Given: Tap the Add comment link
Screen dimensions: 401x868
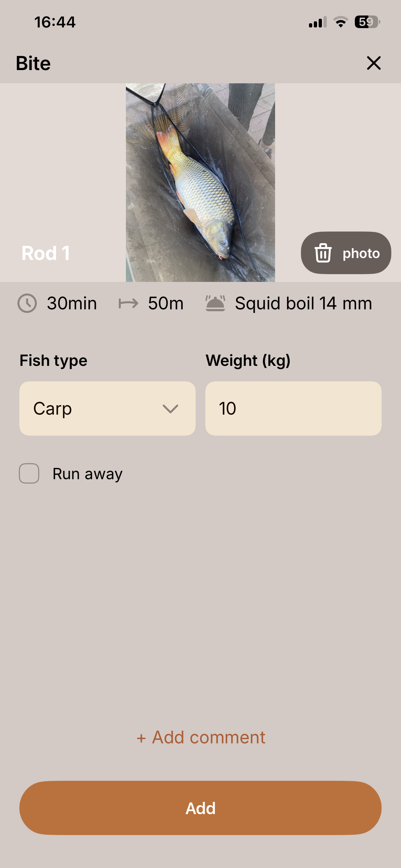Looking at the screenshot, I should point(208,737).
